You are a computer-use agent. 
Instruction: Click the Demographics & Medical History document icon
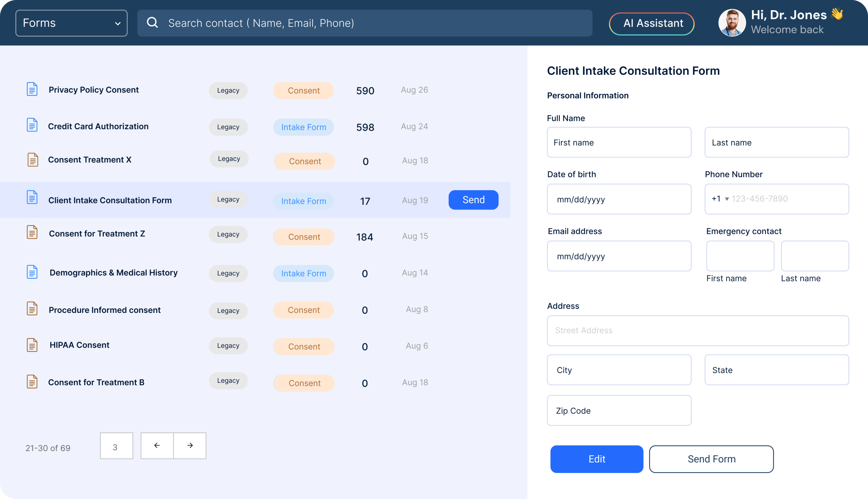(x=32, y=272)
